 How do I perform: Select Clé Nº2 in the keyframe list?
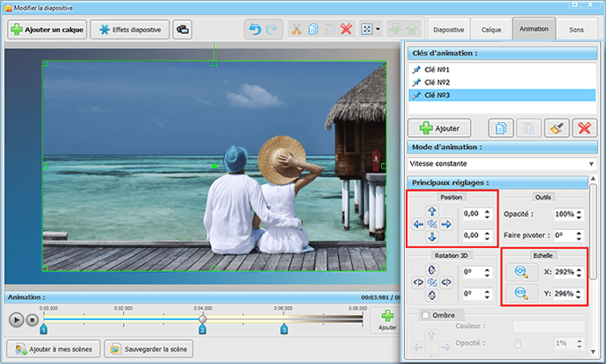[502, 82]
